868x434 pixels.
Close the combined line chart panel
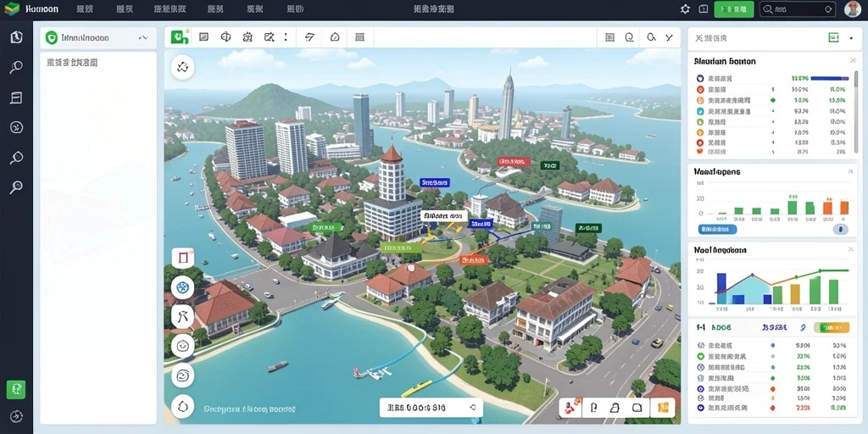851,250
